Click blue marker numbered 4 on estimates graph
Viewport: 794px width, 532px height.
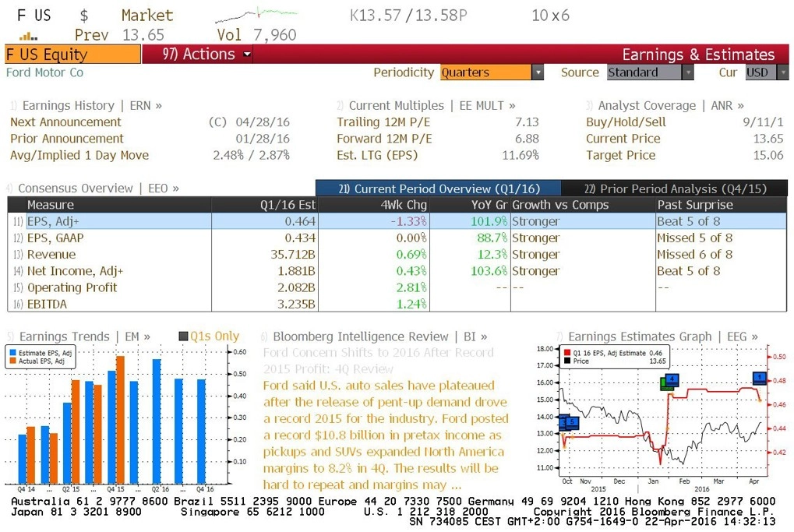(x=672, y=379)
